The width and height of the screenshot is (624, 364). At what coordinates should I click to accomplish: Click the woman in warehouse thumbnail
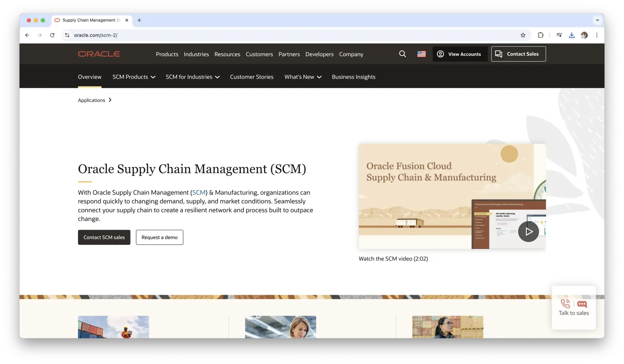tap(281, 327)
